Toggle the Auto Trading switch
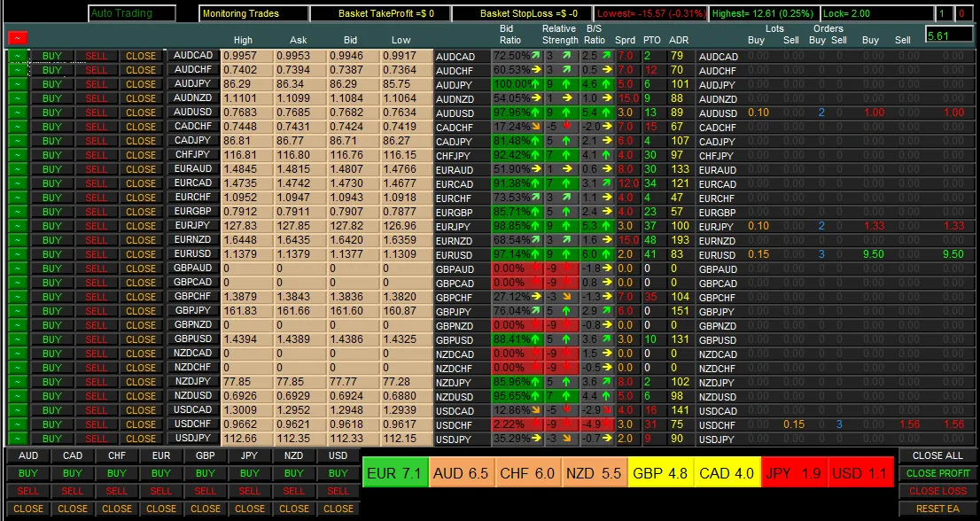The image size is (980, 521). click(133, 13)
